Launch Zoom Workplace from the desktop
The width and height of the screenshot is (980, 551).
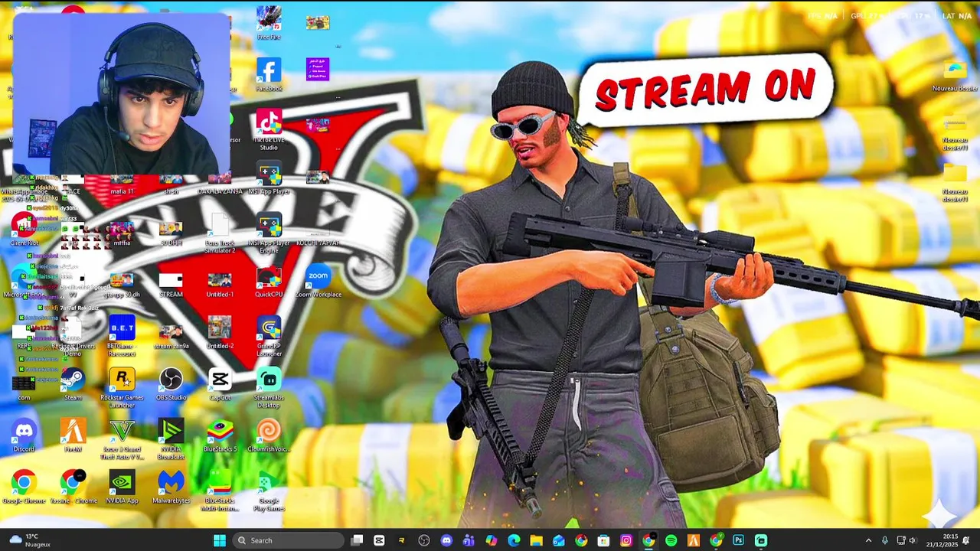pos(318,281)
